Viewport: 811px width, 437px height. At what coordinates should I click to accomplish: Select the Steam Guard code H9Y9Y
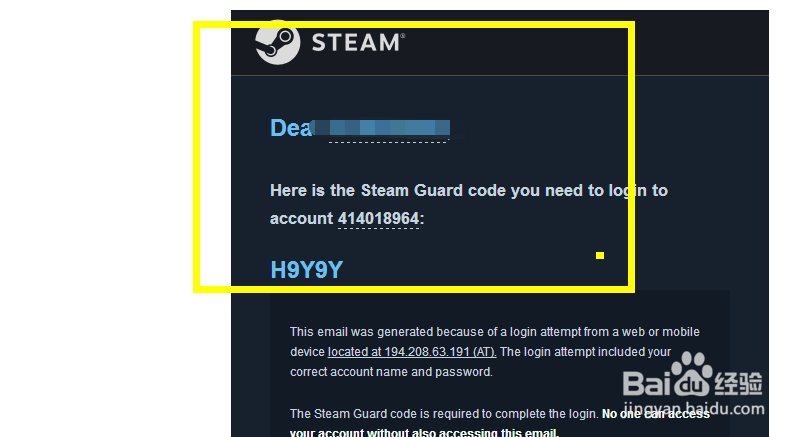pos(307,270)
